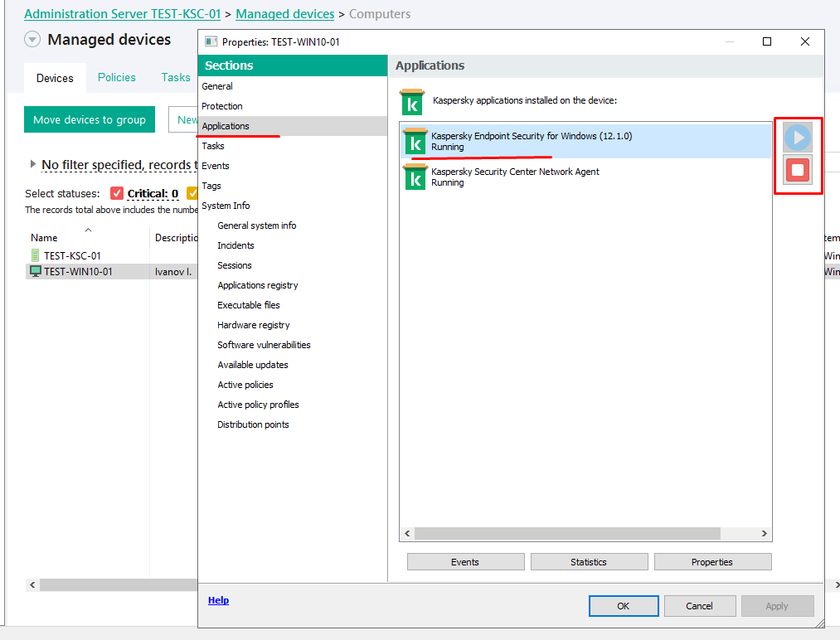Image resolution: width=840 pixels, height=640 pixels.
Task: Open the Tags section
Action: pos(293,186)
